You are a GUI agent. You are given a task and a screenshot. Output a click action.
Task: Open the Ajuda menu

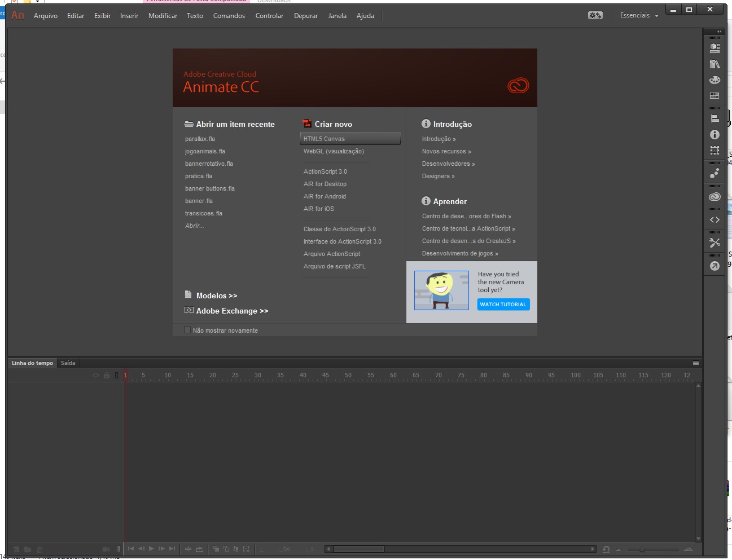(365, 16)
